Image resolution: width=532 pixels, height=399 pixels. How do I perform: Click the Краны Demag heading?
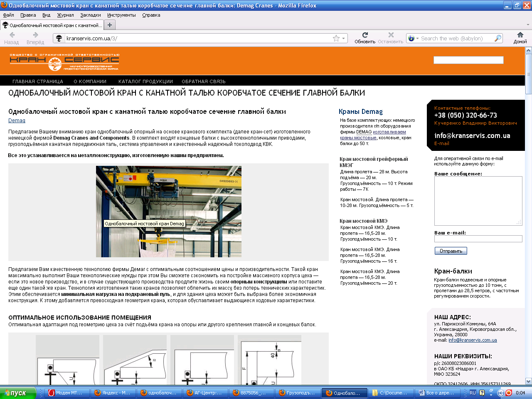[x=361, y=111]
